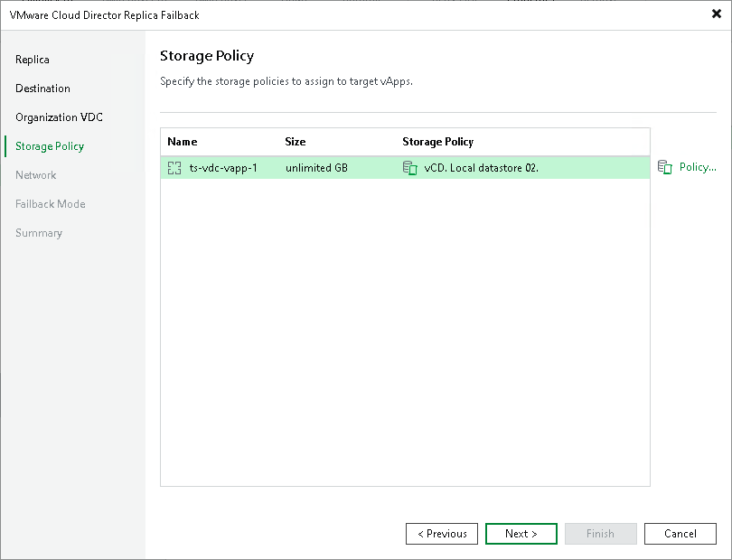Screen dimensions: 732x560
Task: Click the Policy... button with its policy icon
Action: (x=688, y=167)
